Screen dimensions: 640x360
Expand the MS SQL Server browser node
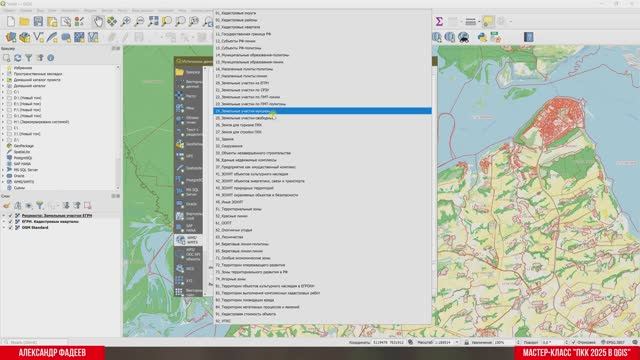pyautogui.click(x=3, y=170)
